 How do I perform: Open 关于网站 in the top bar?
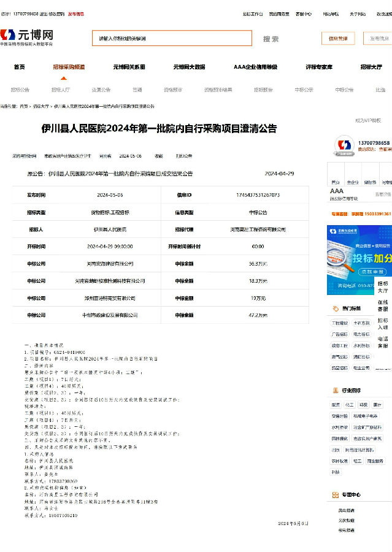coord(358,14)
